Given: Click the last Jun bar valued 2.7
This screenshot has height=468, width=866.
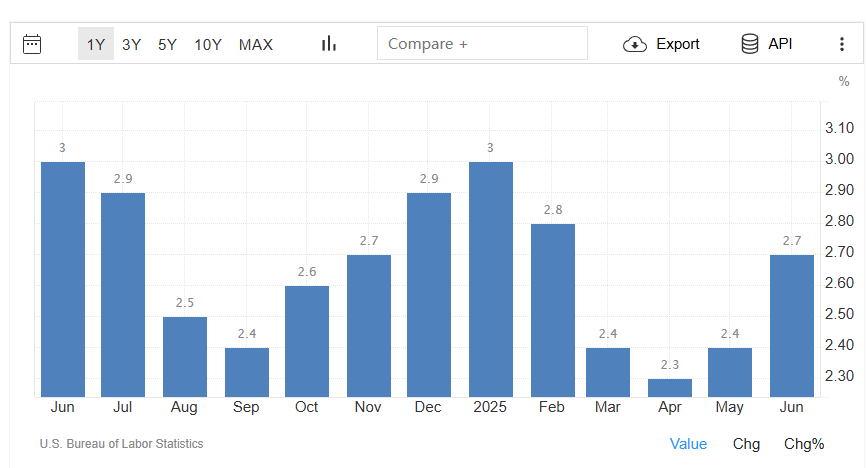Looking at the screenshot, I should click(x=792, y=325).
